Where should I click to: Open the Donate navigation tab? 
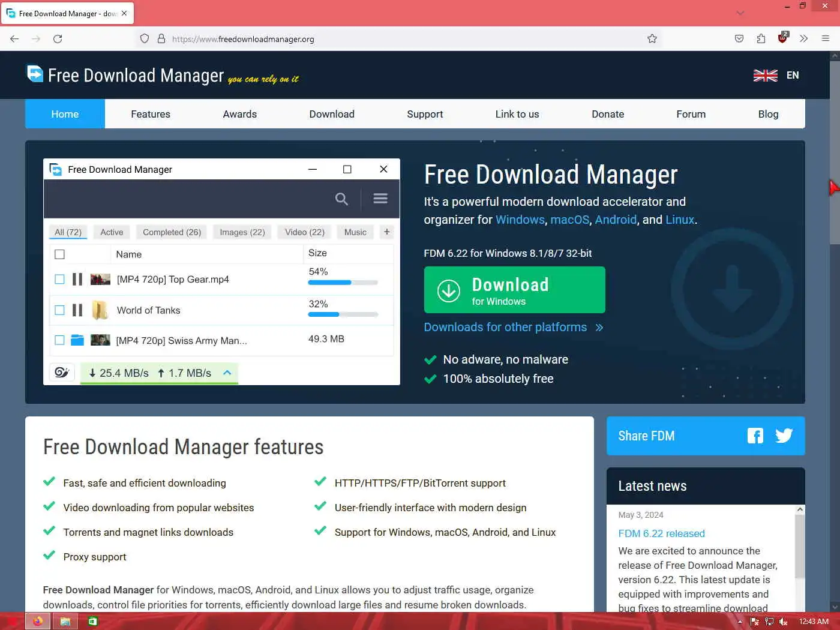click(608, 114)
